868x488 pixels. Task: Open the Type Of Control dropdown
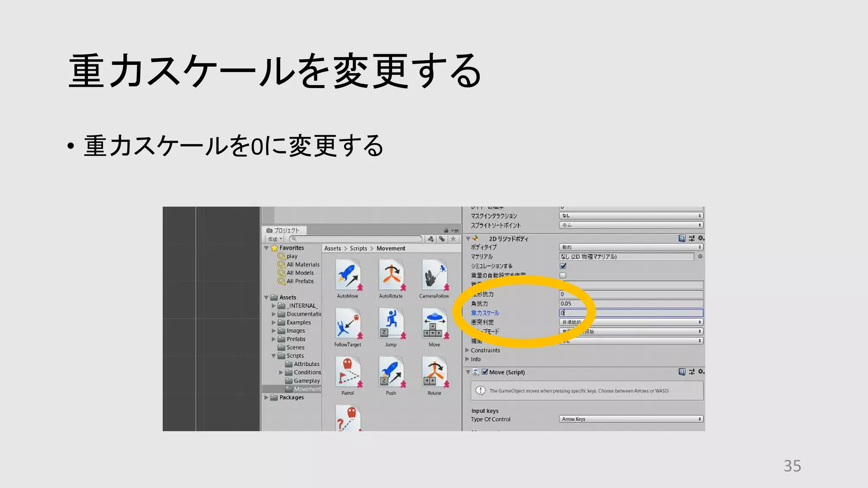click(x=631, y=419)
